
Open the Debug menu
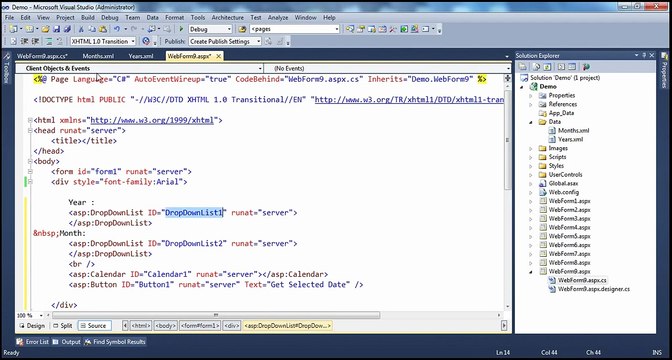(x=110, y=18)
